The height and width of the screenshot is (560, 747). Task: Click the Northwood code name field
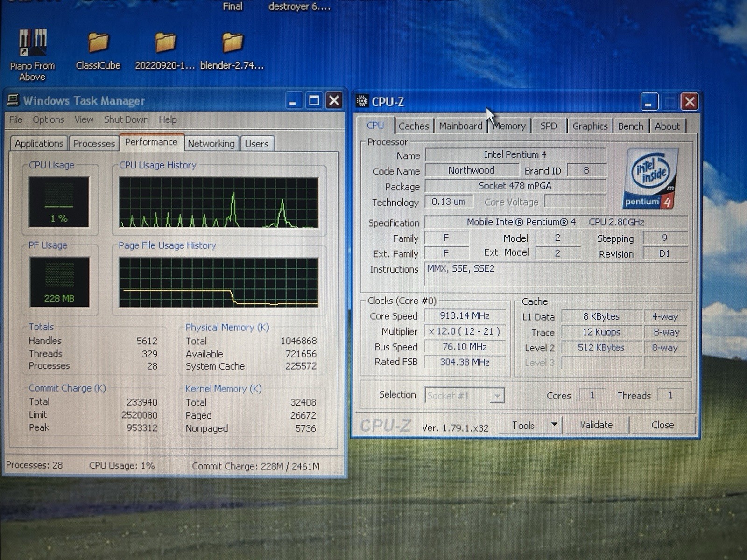[472, 170]
